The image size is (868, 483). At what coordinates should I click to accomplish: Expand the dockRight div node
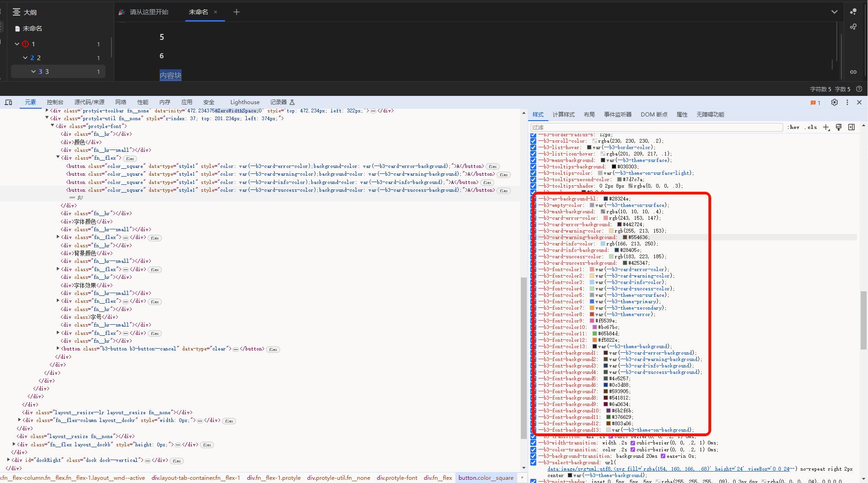tap(8, 460)
